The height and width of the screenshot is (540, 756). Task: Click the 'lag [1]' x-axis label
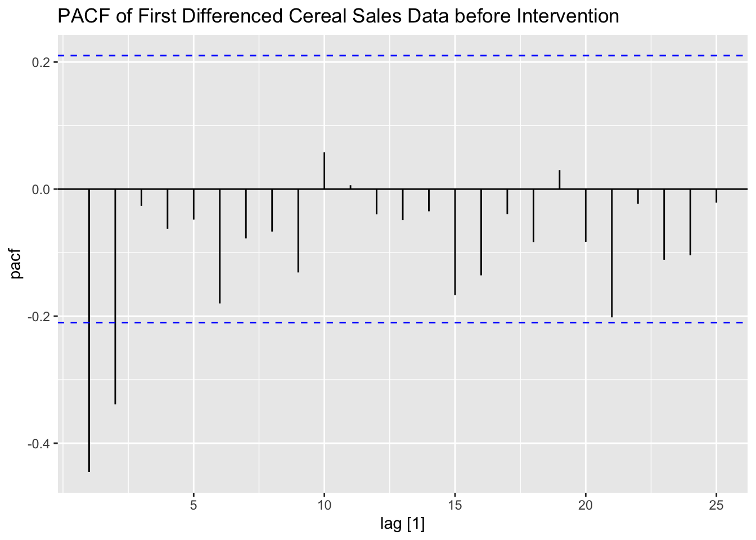[402, 525]
